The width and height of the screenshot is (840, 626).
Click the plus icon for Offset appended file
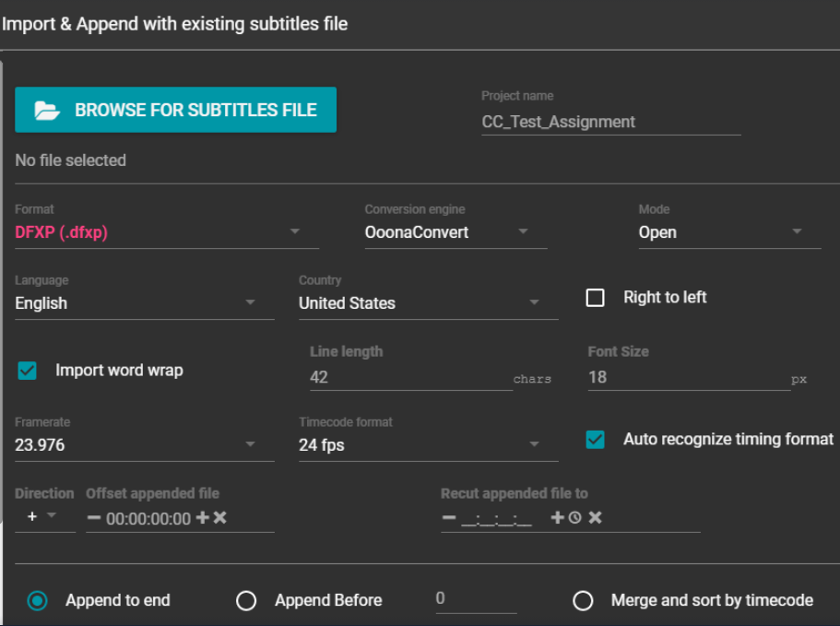pos(202,518)
